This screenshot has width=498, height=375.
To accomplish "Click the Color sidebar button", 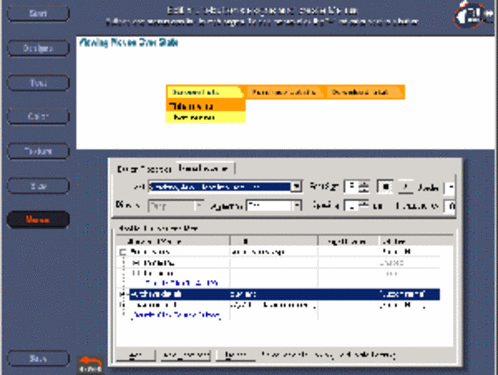I will (38, 116).
